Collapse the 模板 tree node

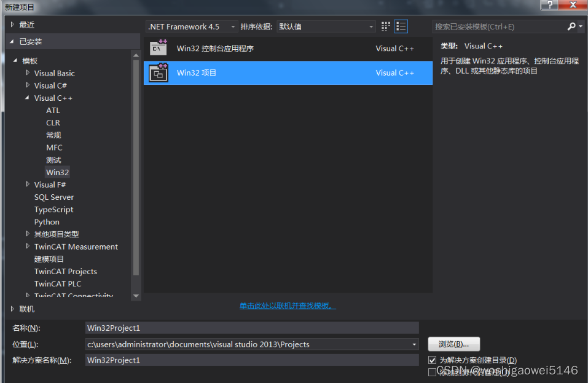pos(15,60)
